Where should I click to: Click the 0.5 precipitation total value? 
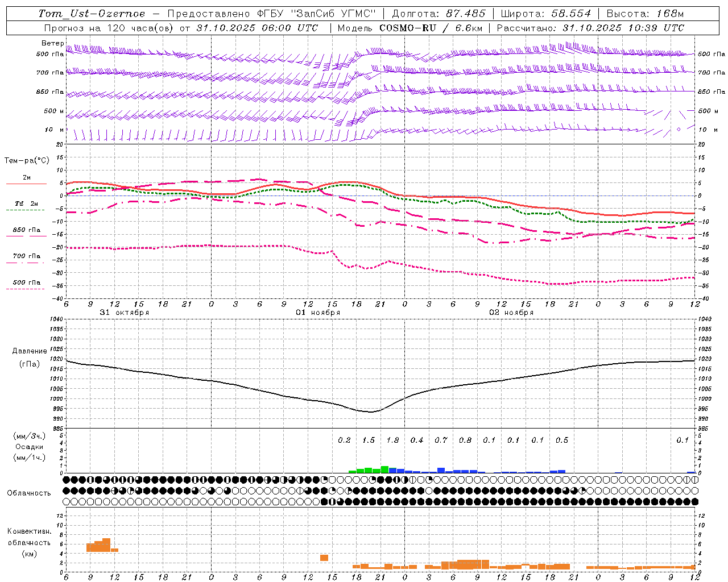[x=562, y=440]
